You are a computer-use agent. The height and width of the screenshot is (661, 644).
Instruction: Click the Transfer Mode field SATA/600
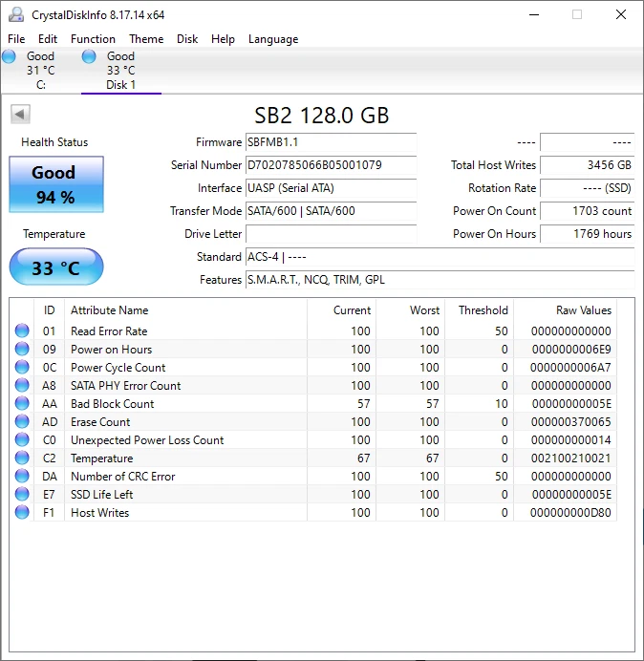coord(331,211)
